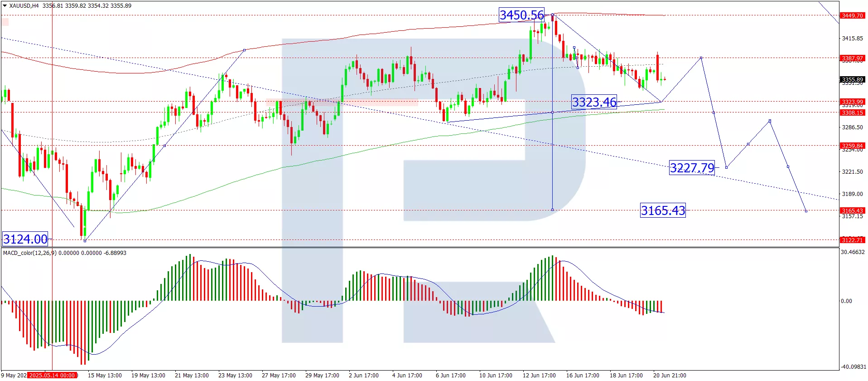
Task: Select the 3124.00 low price label
Action: pos(25,239)
